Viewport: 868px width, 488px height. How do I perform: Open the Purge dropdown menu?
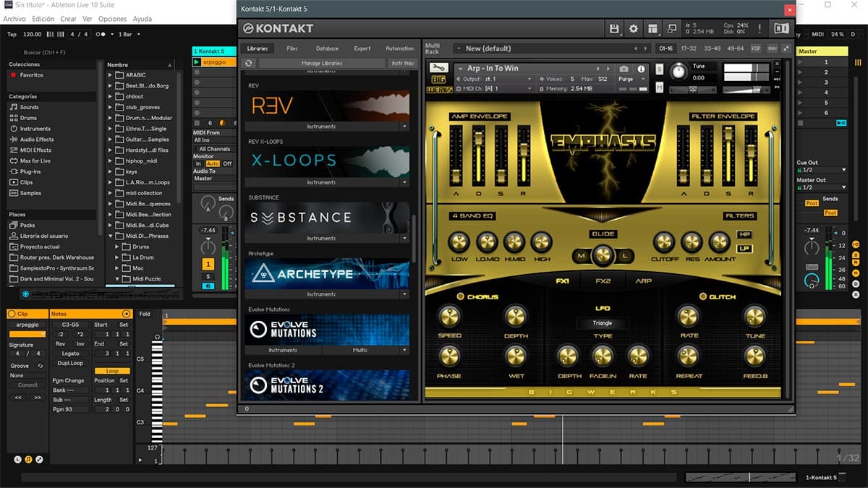pyautogui.click(x=630, y=79)
